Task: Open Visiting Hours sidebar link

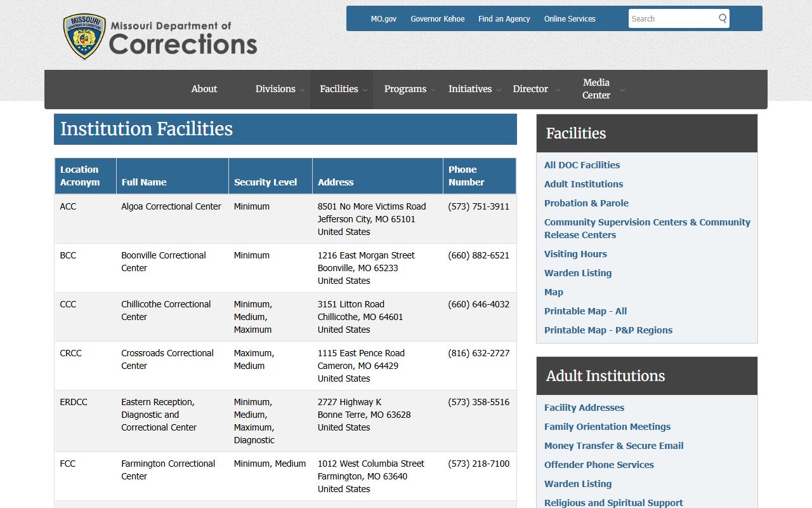Action: pyautogui.click(x=575, y=254)
